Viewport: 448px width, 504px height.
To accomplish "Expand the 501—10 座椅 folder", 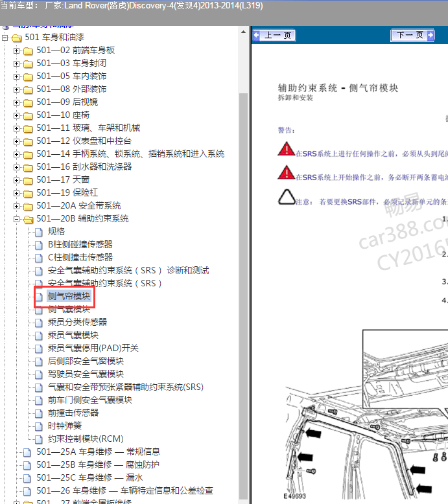I will (x=16, y=115).
